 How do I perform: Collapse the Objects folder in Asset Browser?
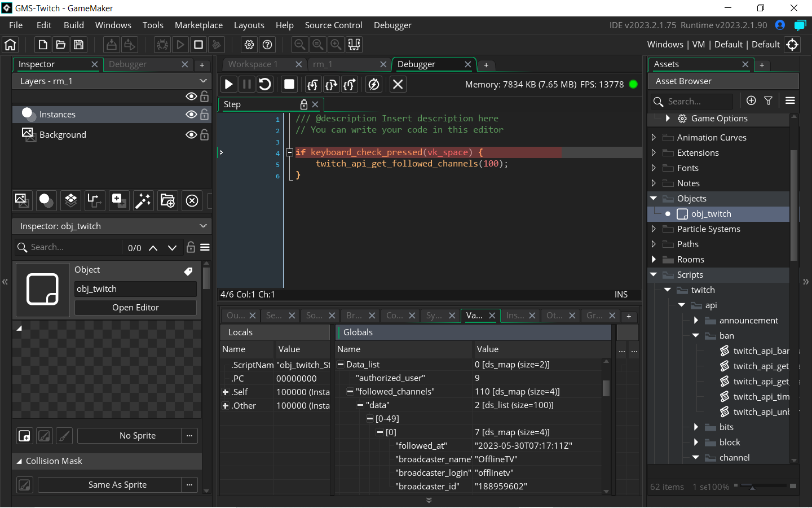[x=654, y=198]
